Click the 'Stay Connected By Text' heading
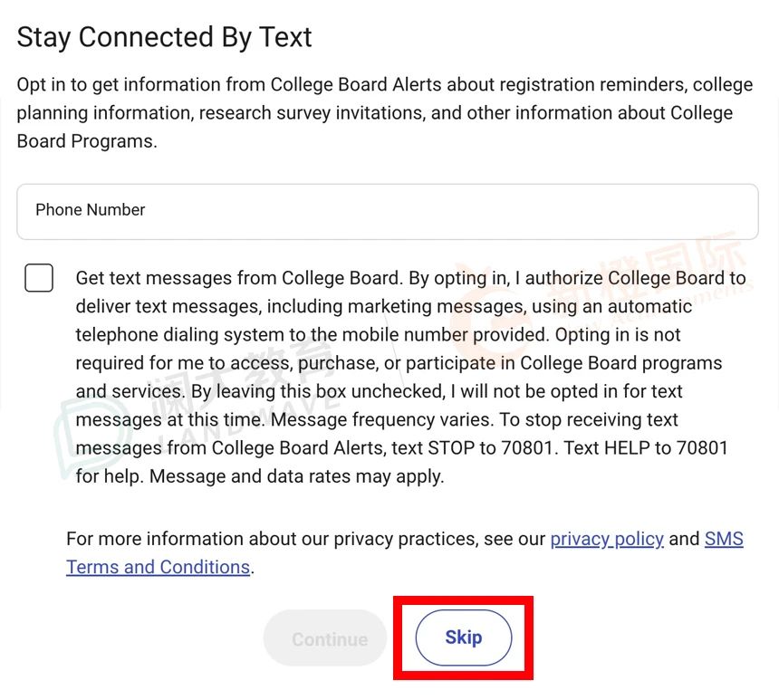Screen dimensions: 779x700 (x=165, y=38)
